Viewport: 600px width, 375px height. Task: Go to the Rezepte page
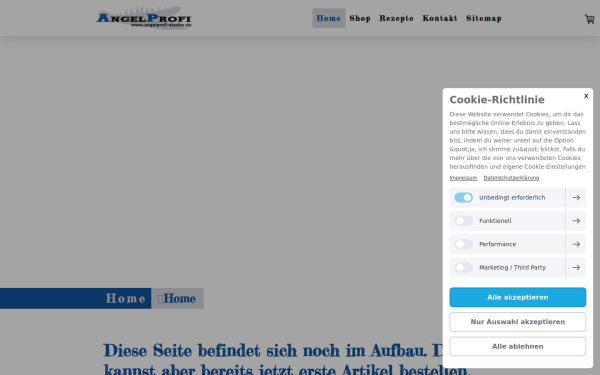396,18
